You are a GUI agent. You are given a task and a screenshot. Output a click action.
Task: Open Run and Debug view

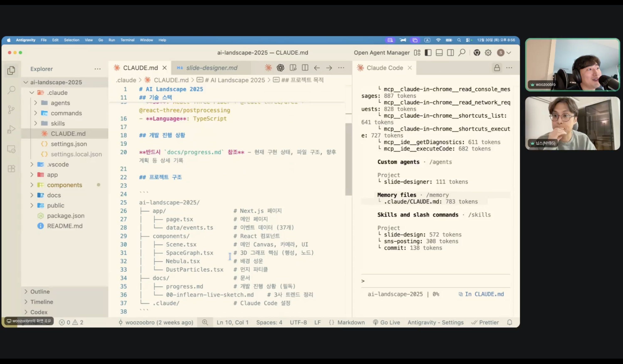[x=11, y=129]
